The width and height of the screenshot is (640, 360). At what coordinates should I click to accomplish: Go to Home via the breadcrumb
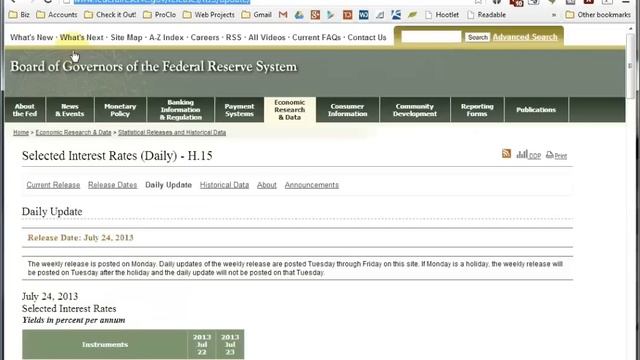[x=21, y=133]
